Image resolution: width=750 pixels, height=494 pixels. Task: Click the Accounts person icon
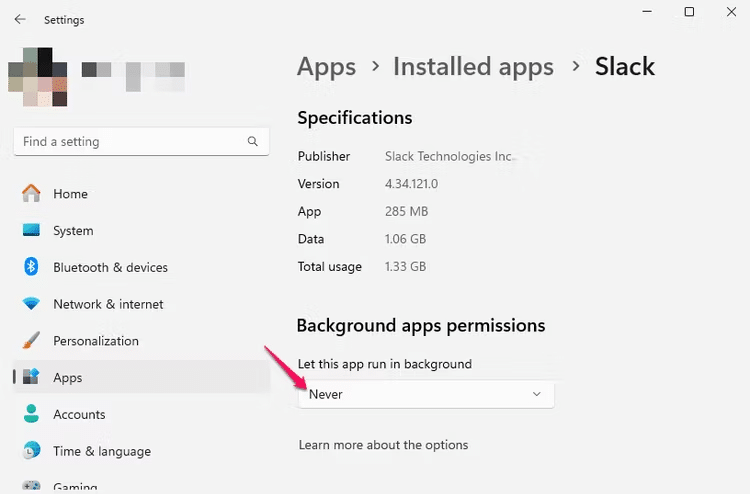[32, 414]
